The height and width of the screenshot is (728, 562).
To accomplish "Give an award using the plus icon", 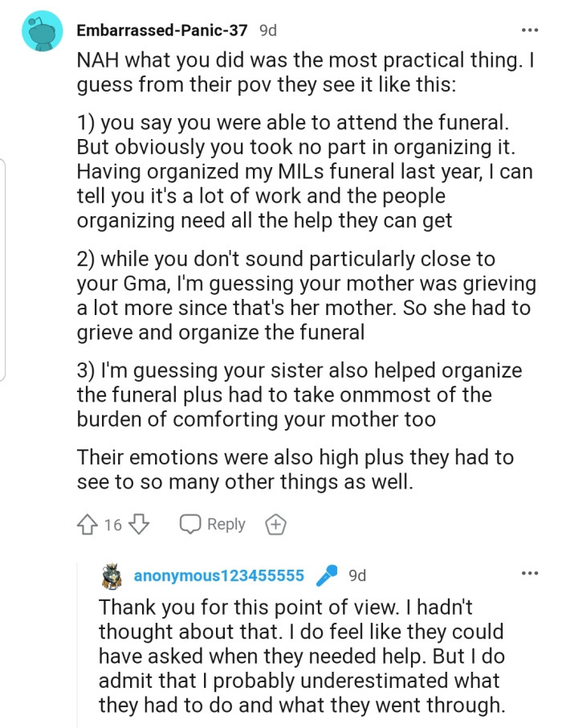I will 275,525.
